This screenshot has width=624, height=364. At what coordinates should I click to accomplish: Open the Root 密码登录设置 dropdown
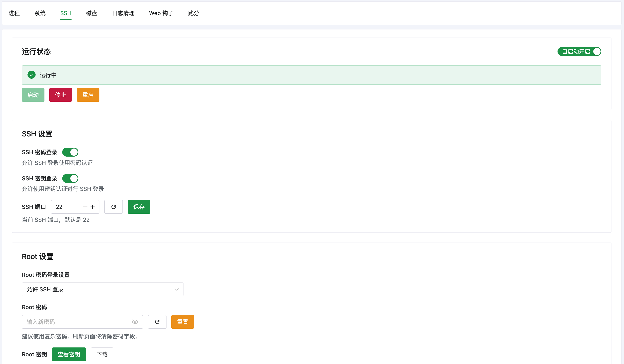(x=102, y=289)
